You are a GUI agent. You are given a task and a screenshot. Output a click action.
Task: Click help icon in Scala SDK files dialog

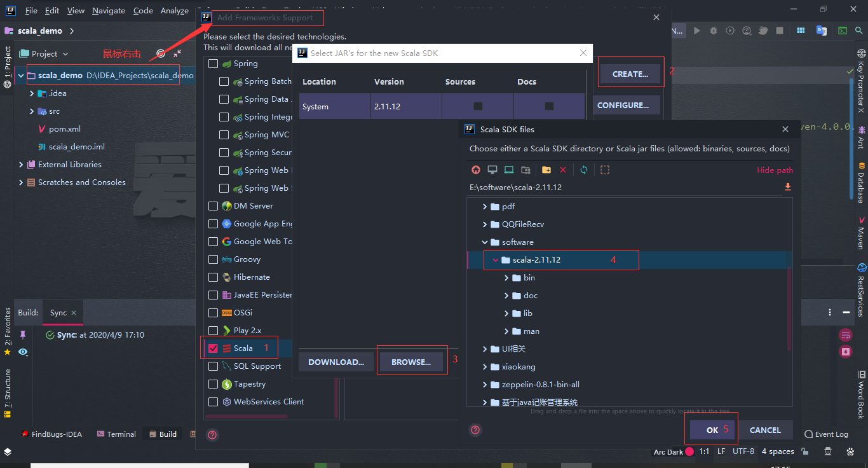pos(475,430)
